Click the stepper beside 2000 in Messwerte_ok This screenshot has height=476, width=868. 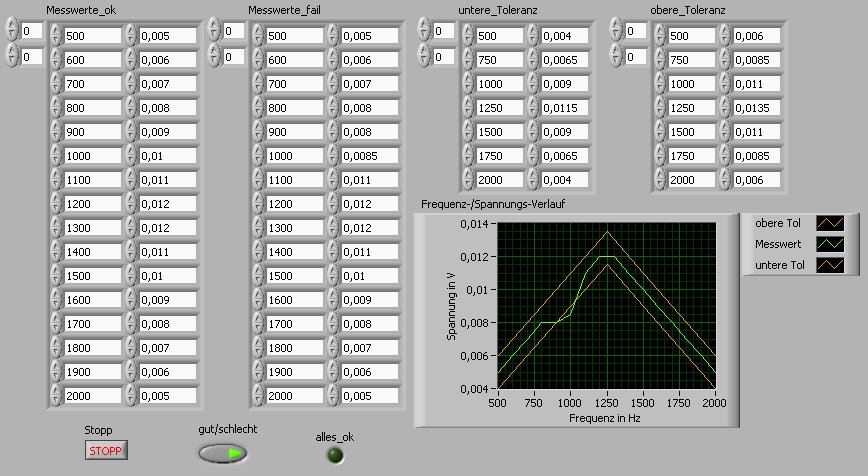(56, 396)
